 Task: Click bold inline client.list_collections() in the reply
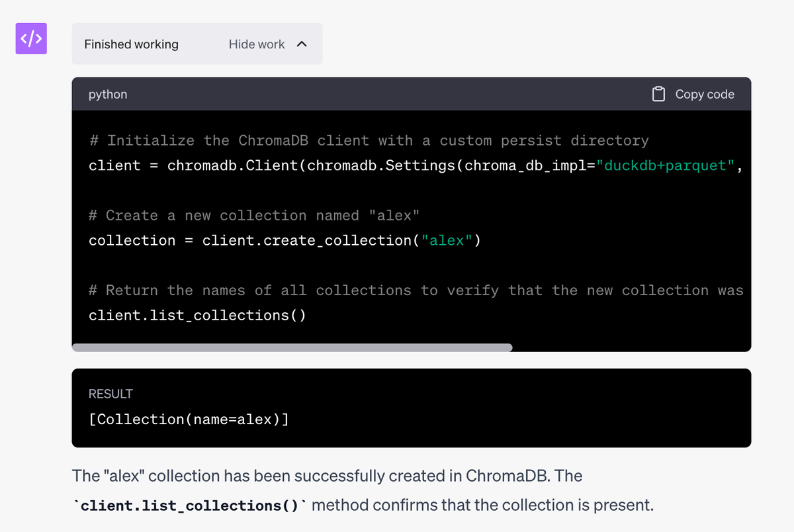[189, 506]
